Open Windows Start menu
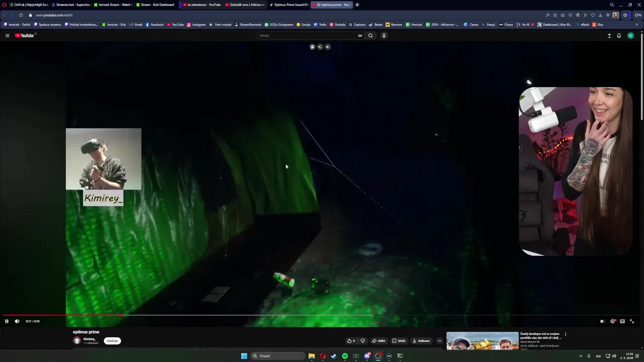644x362 pixels. coord(244,356)
